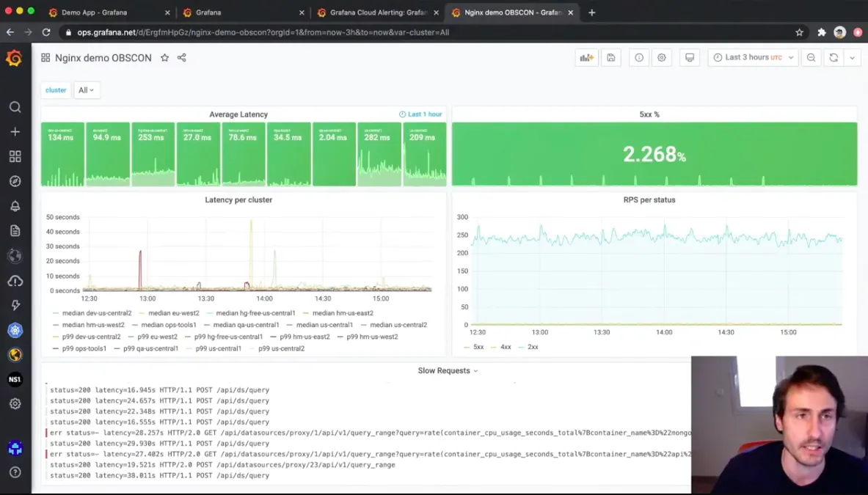This screenshot has height=495, width=868.
Task: Click the Latency per cluster panel title
Action: [238, 199]
